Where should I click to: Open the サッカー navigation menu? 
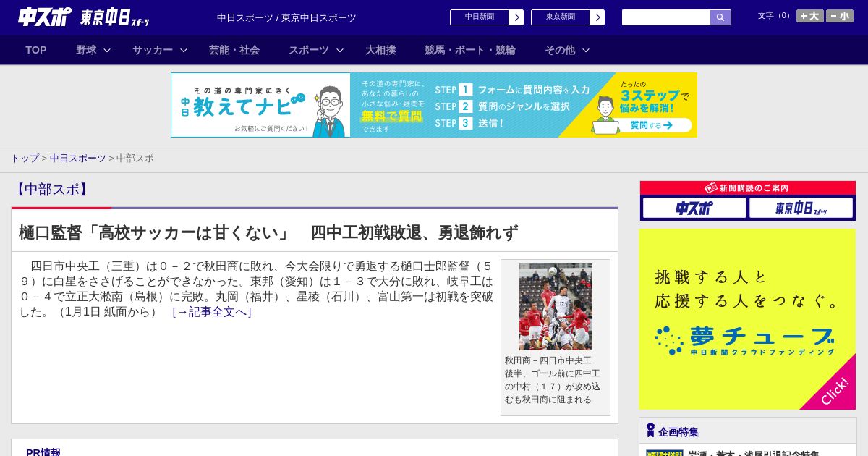[x=153, y=50]
